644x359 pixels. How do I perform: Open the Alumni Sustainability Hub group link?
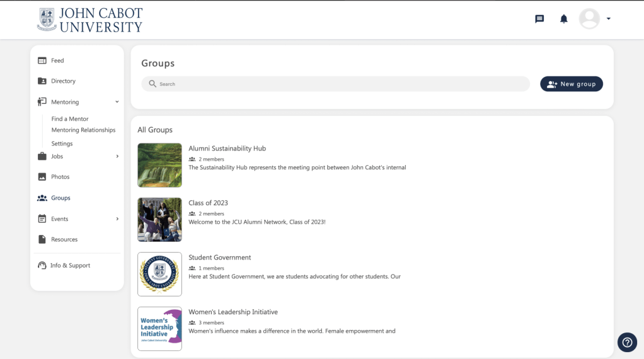pos(227,149)
